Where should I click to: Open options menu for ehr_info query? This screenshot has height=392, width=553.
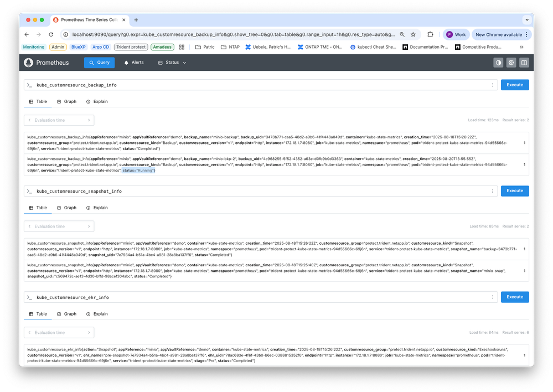point(492,297)
